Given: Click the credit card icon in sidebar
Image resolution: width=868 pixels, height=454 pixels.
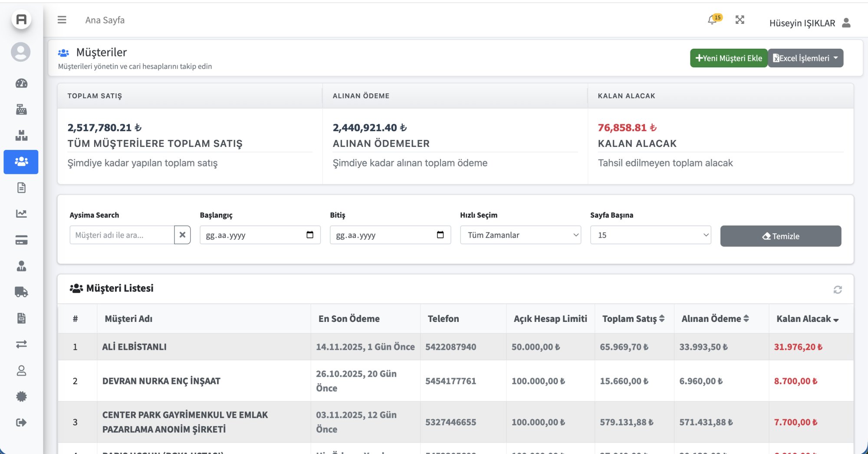Looking at the screenshot, I should (21, 240).
